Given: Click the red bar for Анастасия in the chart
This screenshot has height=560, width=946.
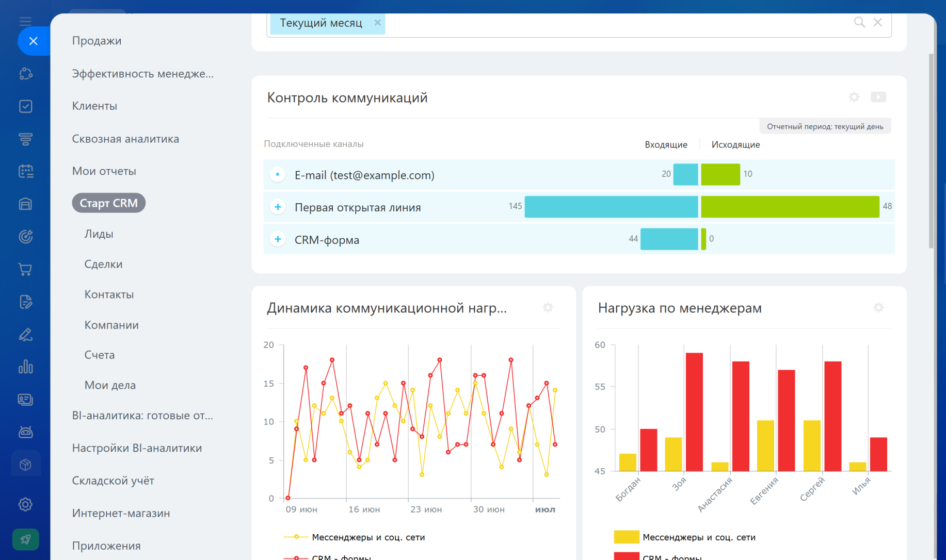Looking at the screenshot, I should tap(741, 416).
